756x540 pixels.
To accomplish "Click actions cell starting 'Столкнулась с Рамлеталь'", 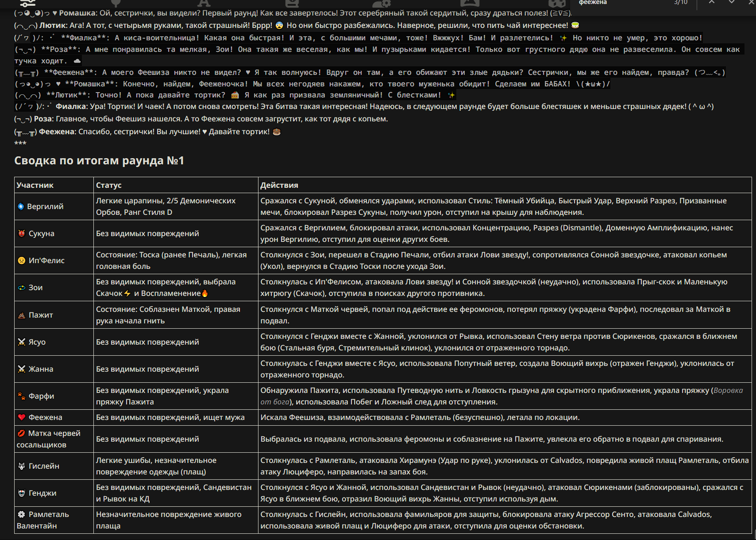I will pos(505,466).
